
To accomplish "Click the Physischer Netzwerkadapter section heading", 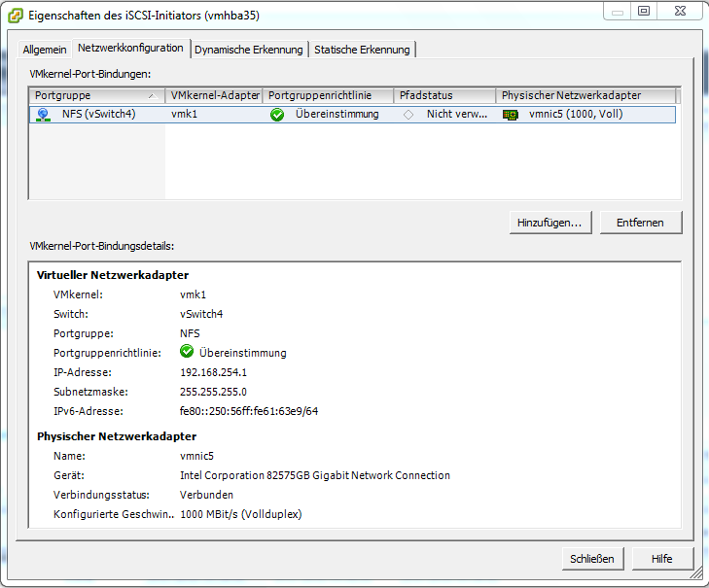I will tap(117, 436).
